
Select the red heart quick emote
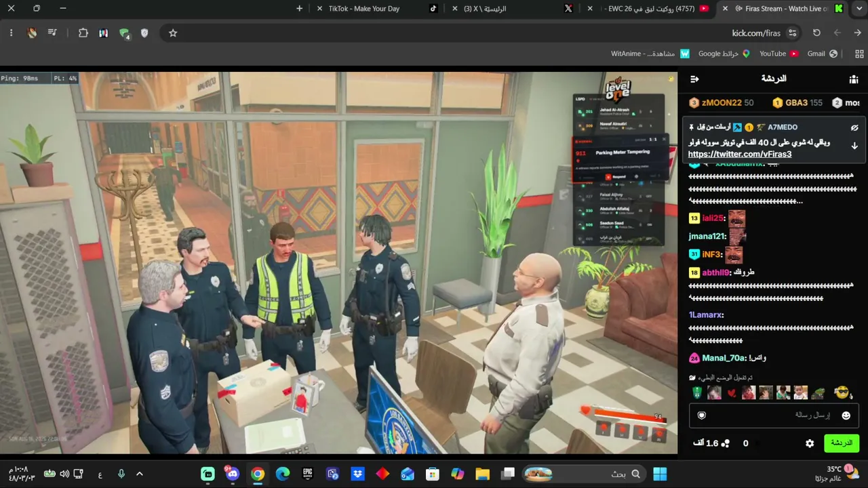pyautogui.click(x=731, y=393)
